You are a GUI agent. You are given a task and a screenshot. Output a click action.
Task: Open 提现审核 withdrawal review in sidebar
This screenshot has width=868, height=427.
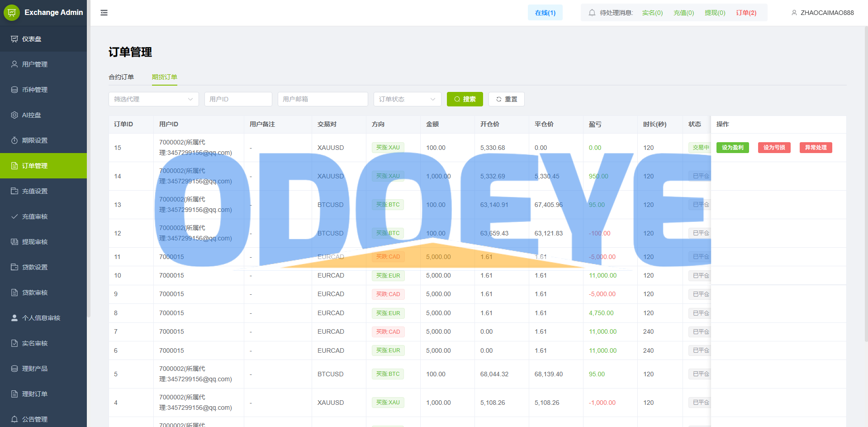click(x=34, y=242)
